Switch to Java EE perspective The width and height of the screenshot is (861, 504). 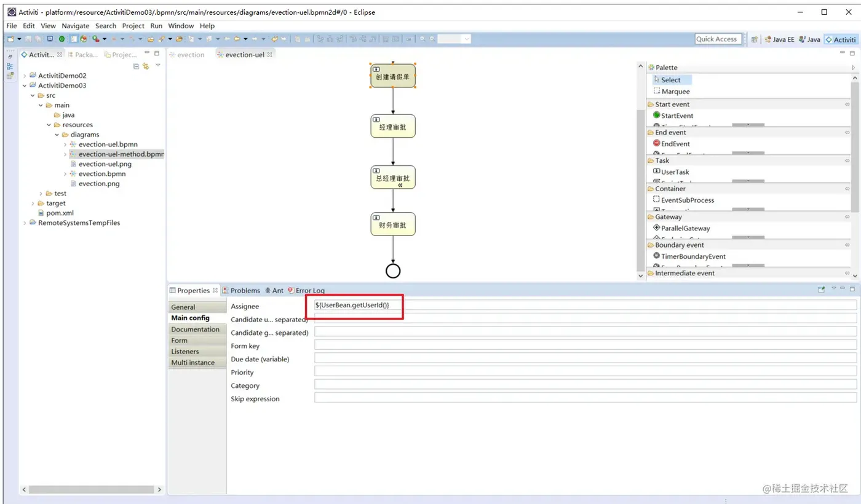tap(779, 39)
